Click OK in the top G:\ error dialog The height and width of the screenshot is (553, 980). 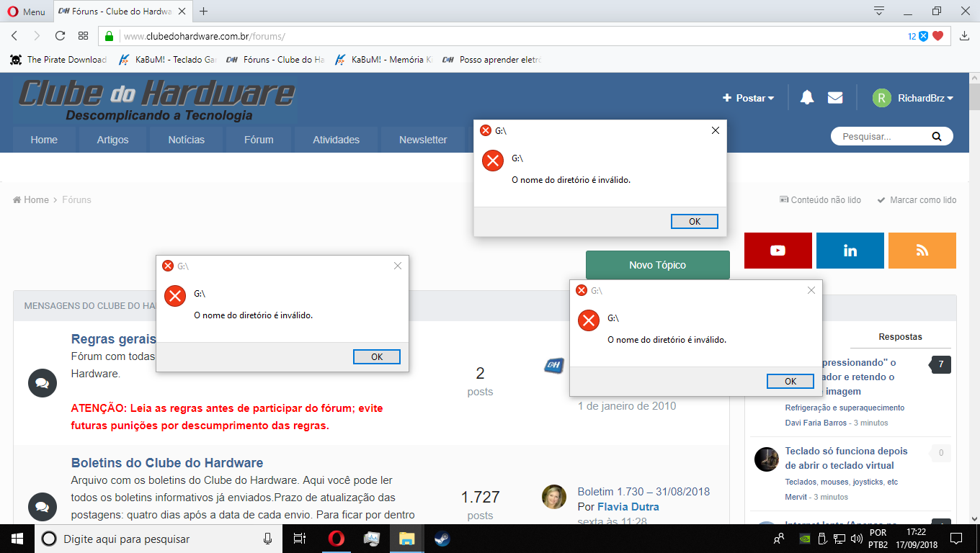(695, 221)
